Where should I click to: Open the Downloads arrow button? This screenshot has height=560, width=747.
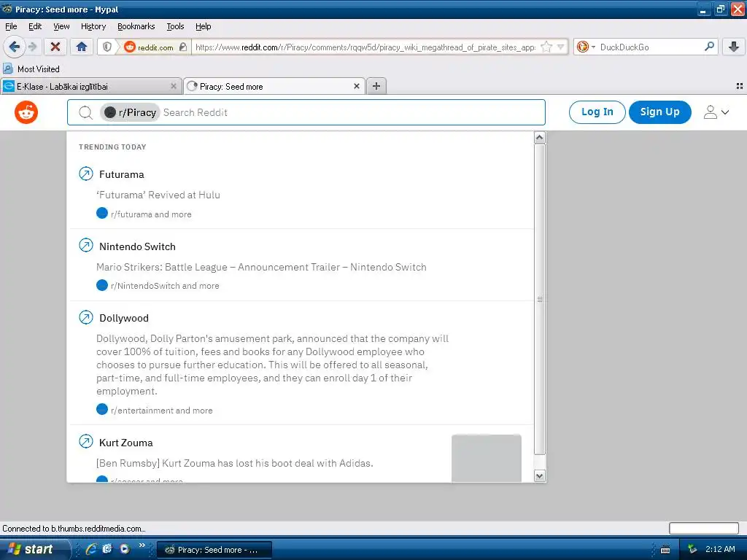734,47
